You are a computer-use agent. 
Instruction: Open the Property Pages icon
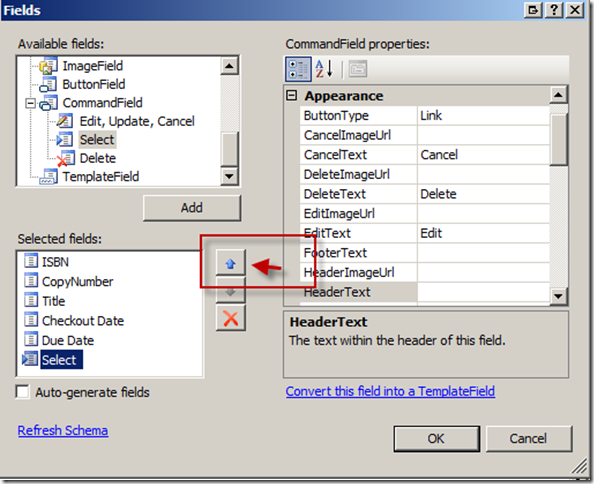coord(357,69)
